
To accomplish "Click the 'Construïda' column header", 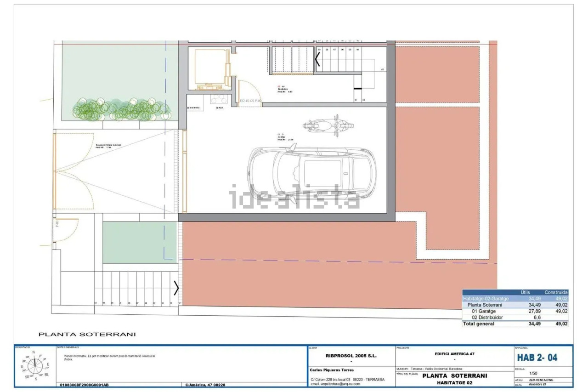I will pos(556,292).
